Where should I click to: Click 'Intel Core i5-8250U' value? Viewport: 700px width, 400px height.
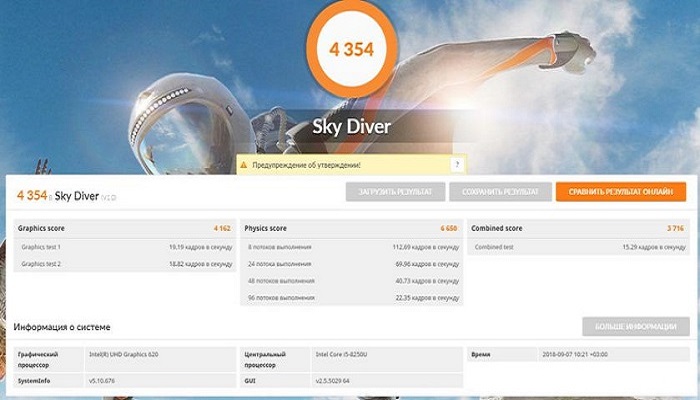342,354
